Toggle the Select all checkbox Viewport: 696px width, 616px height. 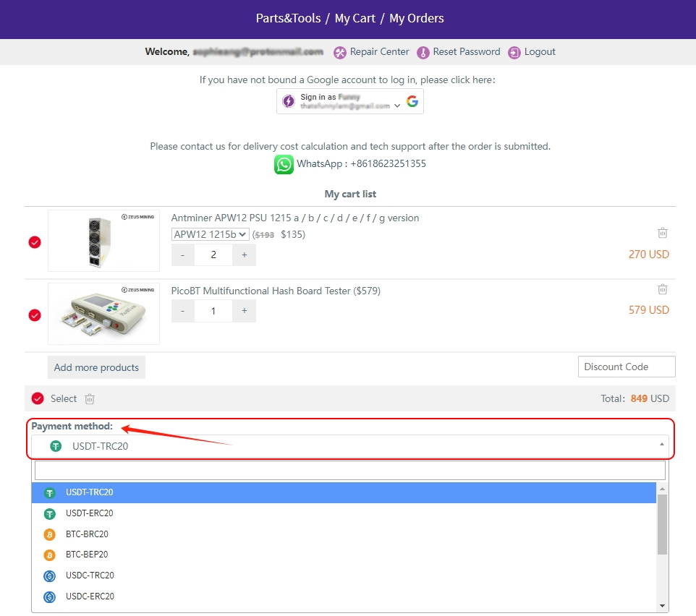tap(38, 398)
